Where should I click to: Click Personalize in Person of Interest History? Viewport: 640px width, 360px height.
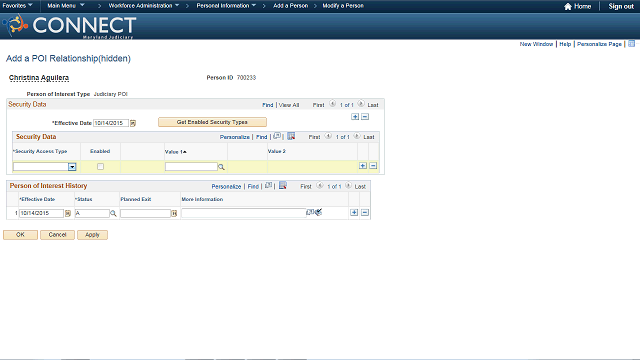coord(226,187)
